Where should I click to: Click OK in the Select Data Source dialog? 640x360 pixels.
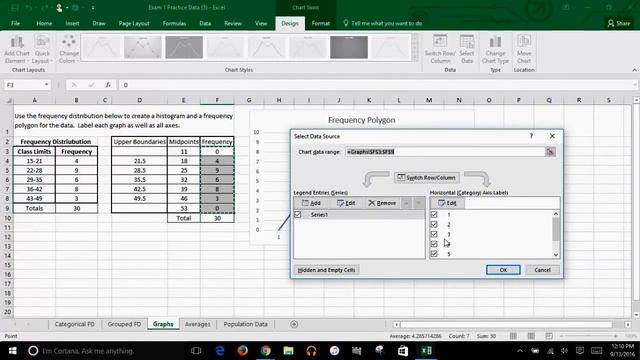coord(503,270)
